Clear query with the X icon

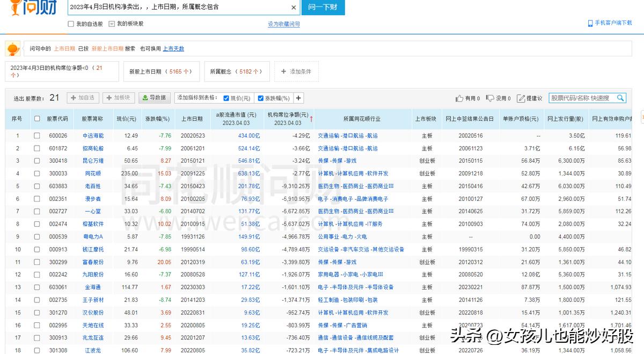point(294,7)
